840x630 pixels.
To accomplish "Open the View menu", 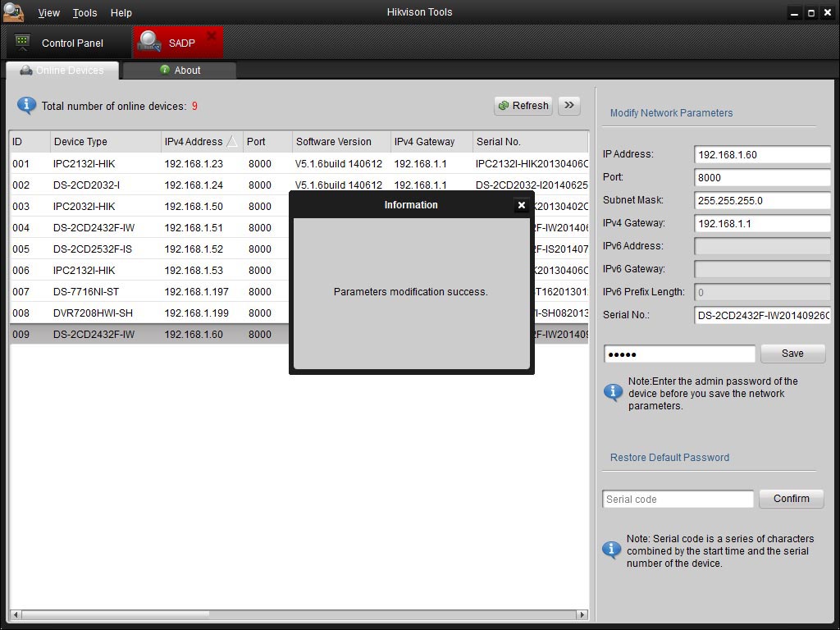I will pos(48,12).
